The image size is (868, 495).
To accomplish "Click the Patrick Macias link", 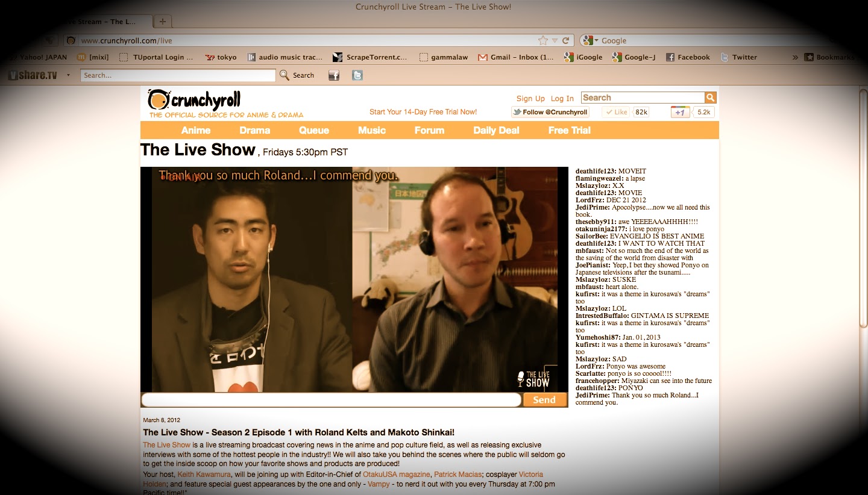I will point(459,475).
